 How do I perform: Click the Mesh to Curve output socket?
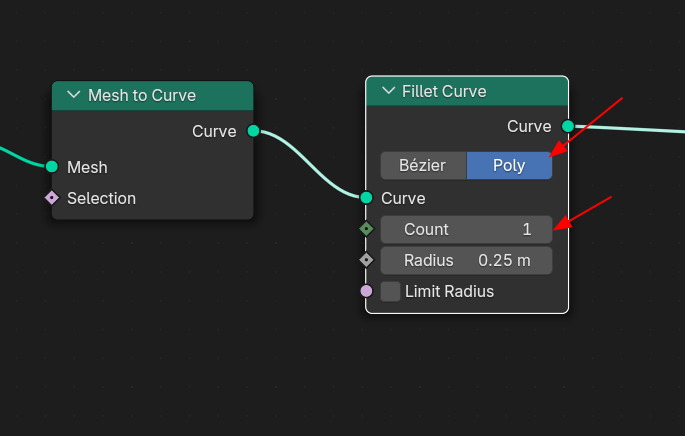[x=253, y=131]
